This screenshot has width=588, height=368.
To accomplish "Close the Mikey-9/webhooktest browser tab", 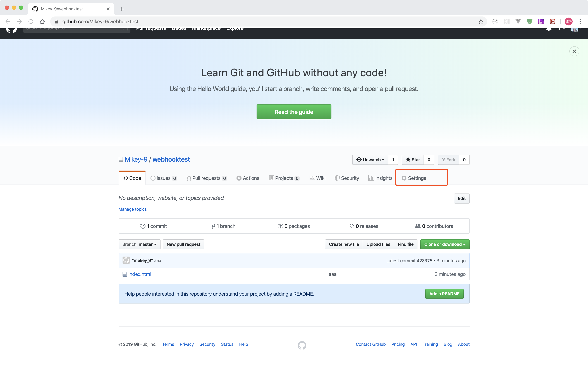I will tap(108, 9).
